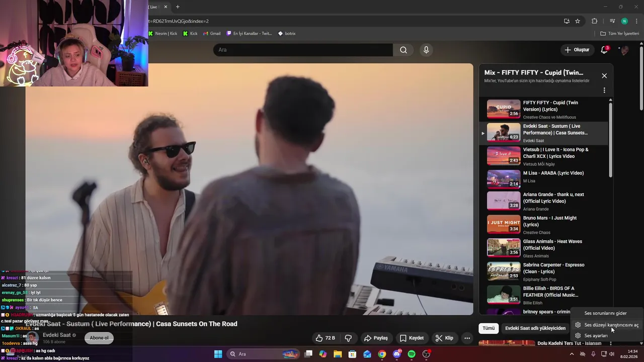This screenshot has height=362, width=644.
Task: Save the video with Kaydet
Action: pos(412,338)
